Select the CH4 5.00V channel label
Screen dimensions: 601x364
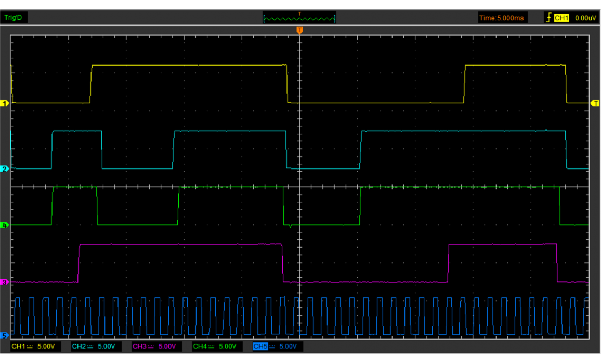coord(200,346)
